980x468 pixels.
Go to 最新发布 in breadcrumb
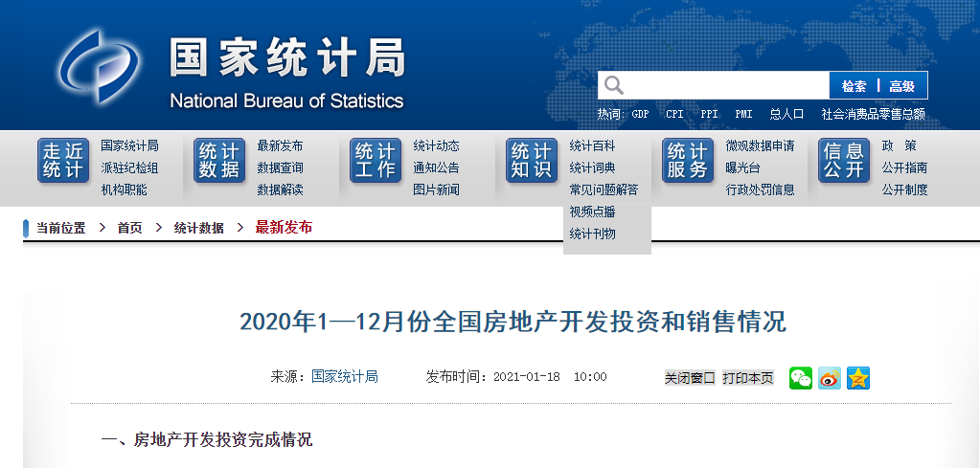284,227
